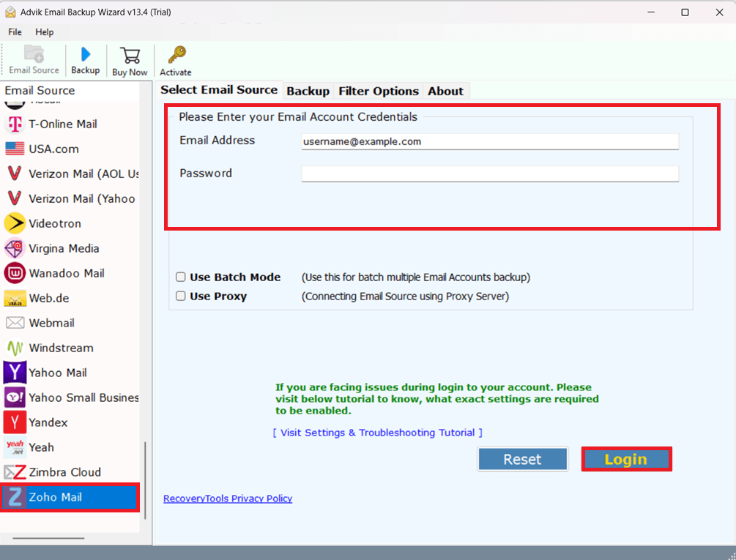
Task: Open Visit Settings & Troubleshooting Tutorial link
Action: [x=377, y=433]
